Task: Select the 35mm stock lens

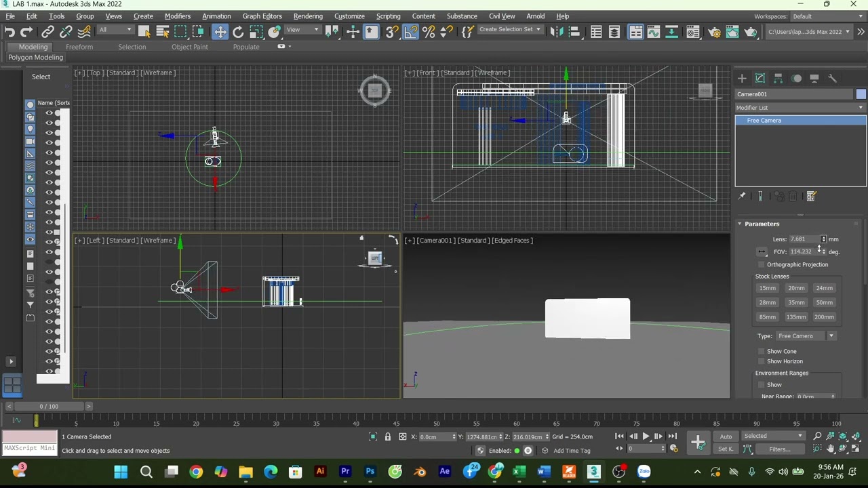Action: coord(796,303)
